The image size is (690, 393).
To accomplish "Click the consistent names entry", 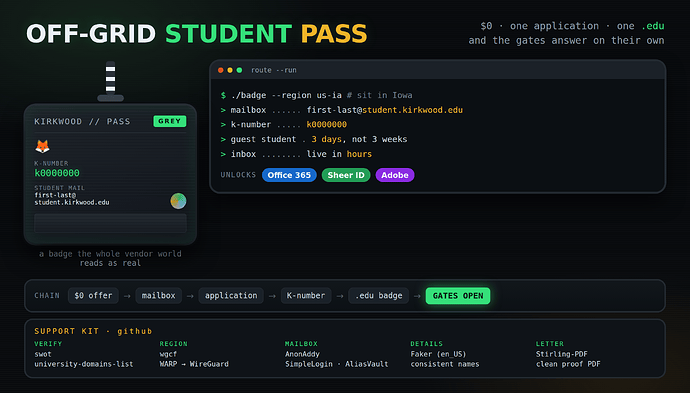I will pos(445,364).
